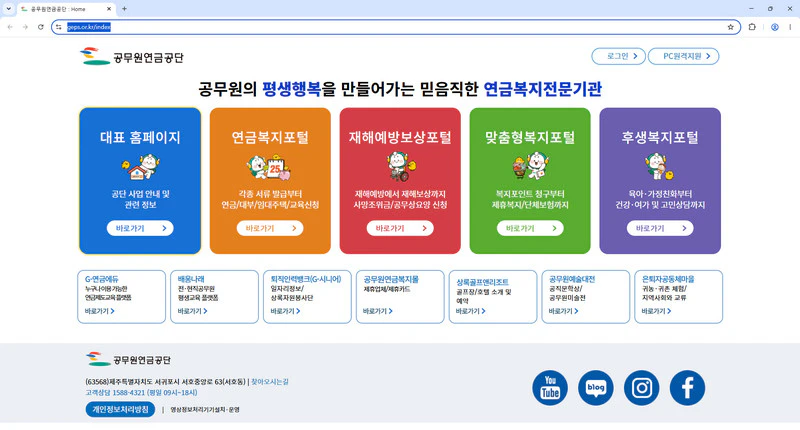Click the PC원격지원 button
The height and width of the screenshot is (430, 800).
[x=683, y=56]
